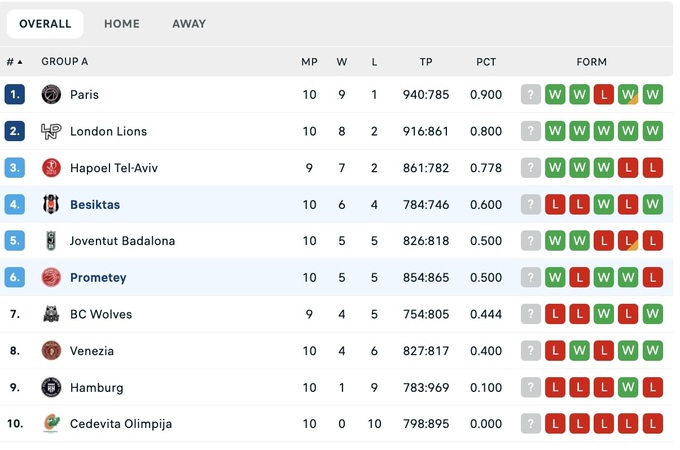Viewport: 680px width, 450px height.
Task: Click the London Lions team logo
Action: click(51, 131)
